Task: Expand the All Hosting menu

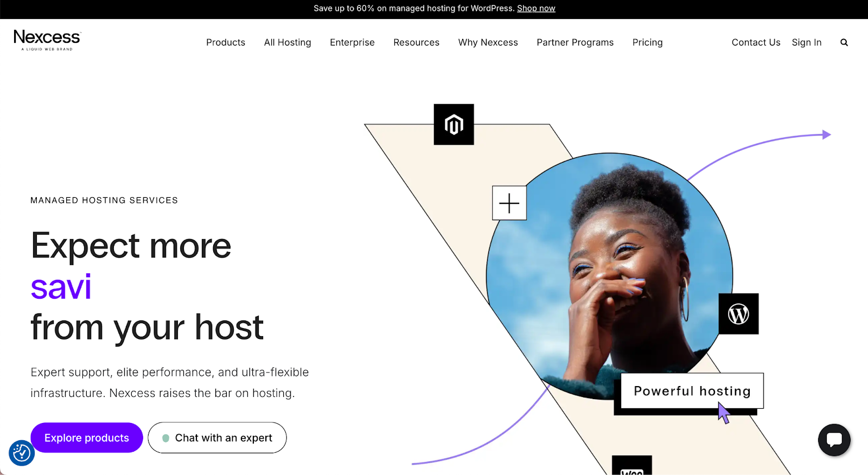Action: coord(288,42)
